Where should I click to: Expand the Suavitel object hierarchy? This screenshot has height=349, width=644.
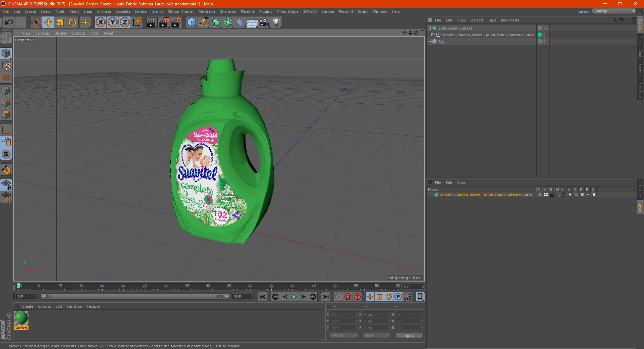pyautogui.click(x=433, y=35)
